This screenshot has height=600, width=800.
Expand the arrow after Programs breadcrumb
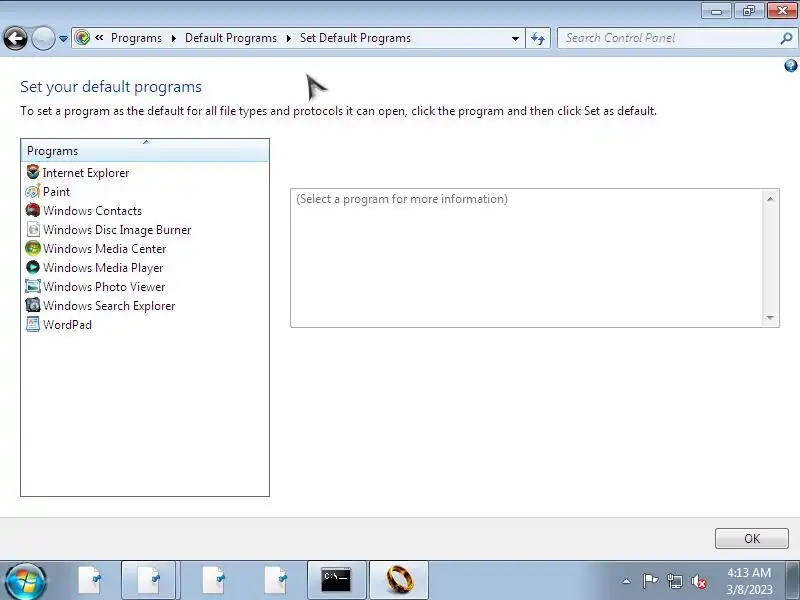tap(173, 38)
